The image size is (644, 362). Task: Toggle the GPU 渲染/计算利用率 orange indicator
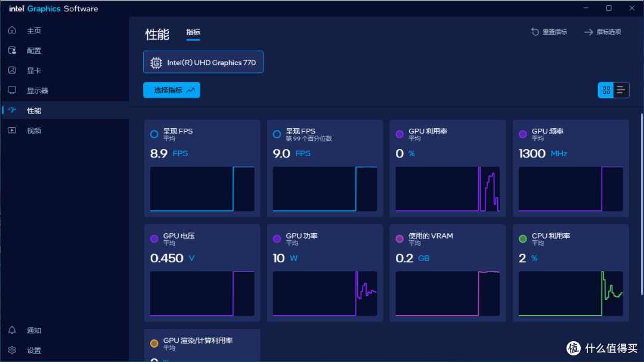[x=154, y=344]
